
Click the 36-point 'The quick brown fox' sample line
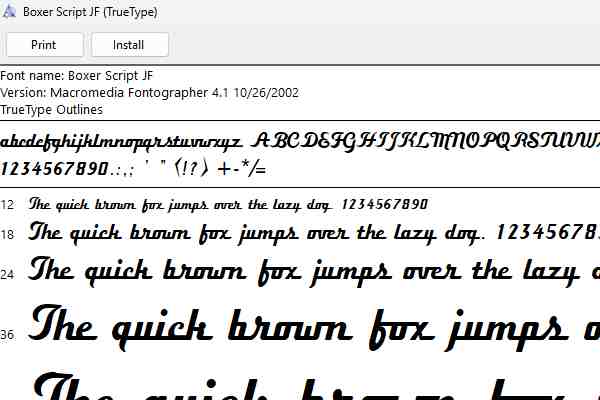coord(314,328)
